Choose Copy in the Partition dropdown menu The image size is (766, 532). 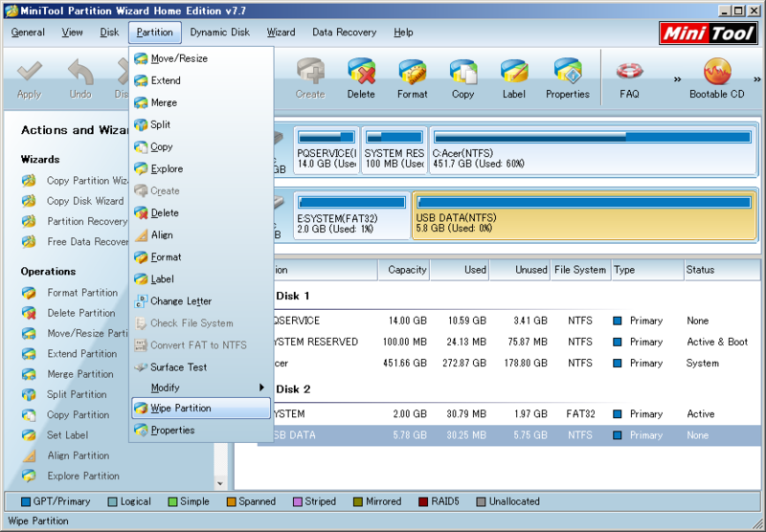(x=201, y=146)
